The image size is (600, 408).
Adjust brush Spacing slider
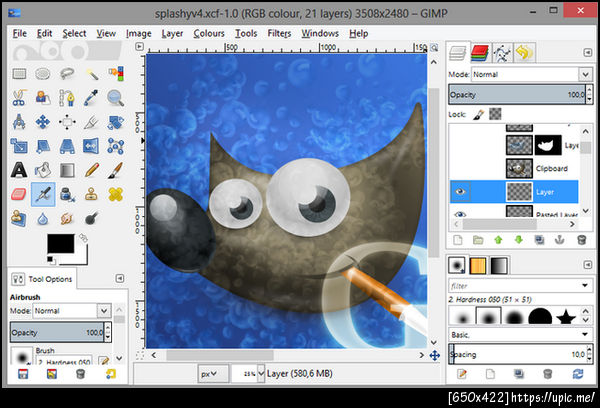(x=517, y=354)
